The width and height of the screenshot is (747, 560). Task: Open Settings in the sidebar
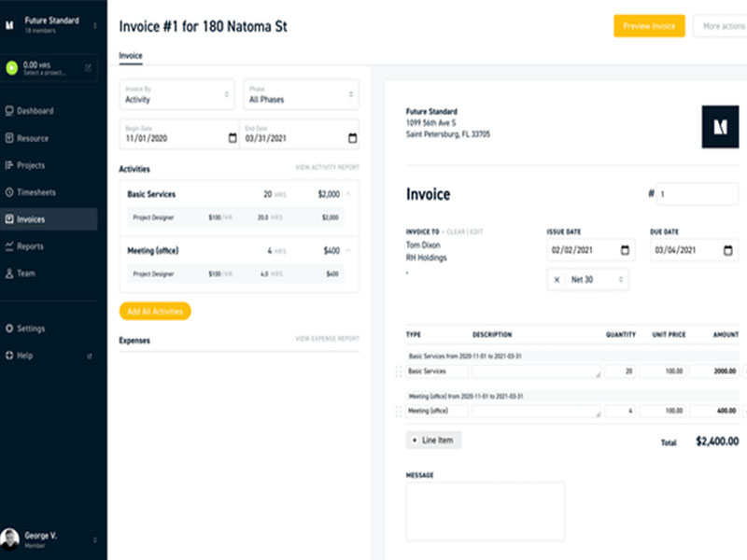point(31,329)
